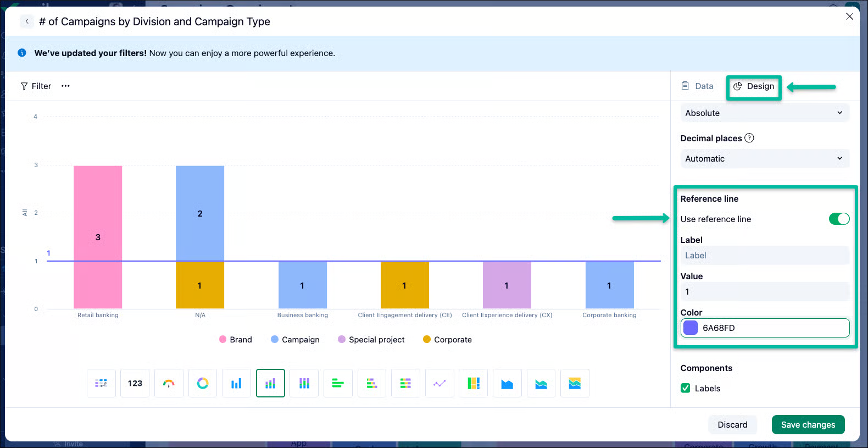Click the Discard button

[x=732, y=424]
